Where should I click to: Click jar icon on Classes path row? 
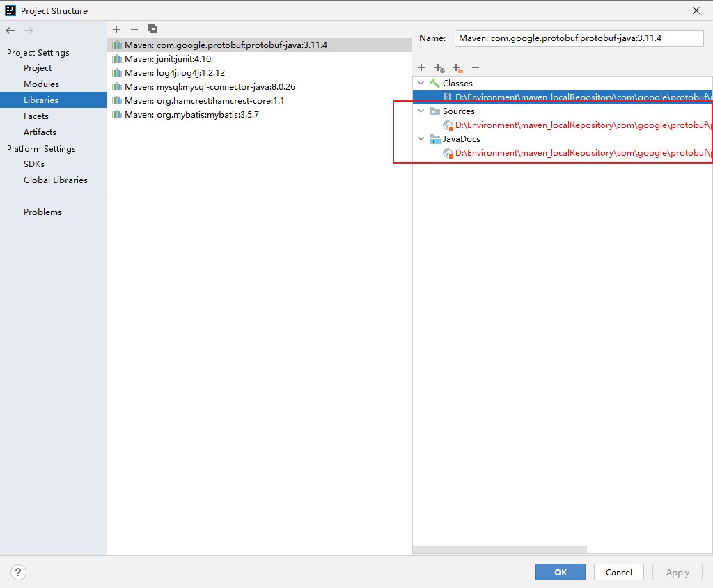click(448, 97)
